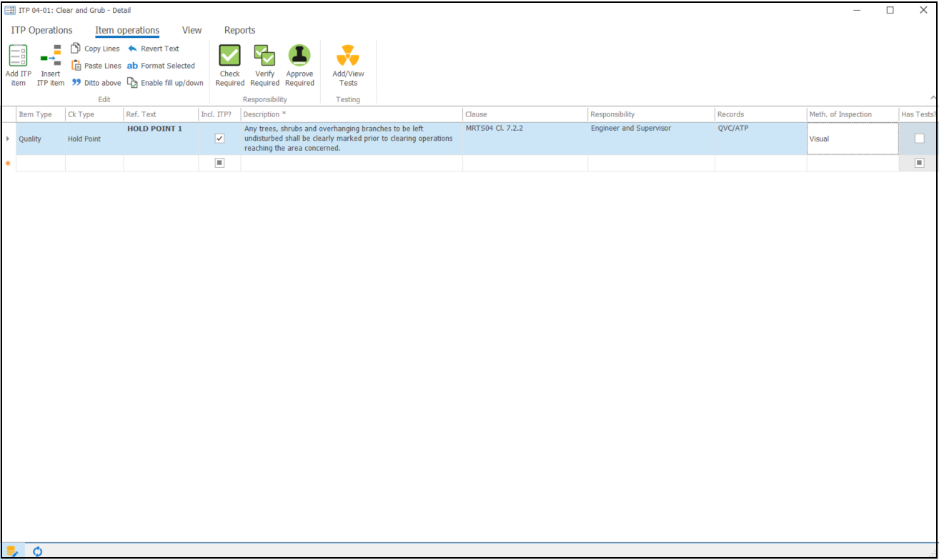Open the ITP Operations tab
The image size is (939, 560).
(41, 30)
